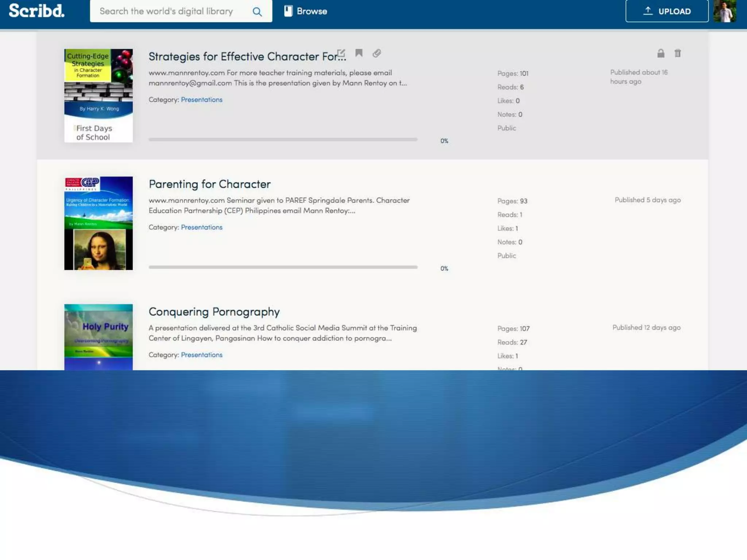This screenshot has width=747, height=560.
Task: Click the lock privacy icon on first document
Action: tap(661, 54)
